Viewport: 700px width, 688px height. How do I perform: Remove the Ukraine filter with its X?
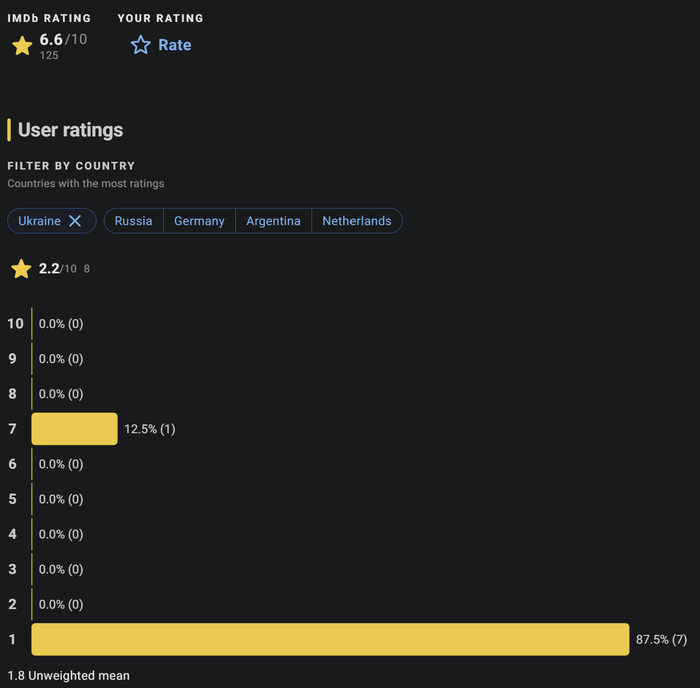pyautogui.click(x=75, y=221)
